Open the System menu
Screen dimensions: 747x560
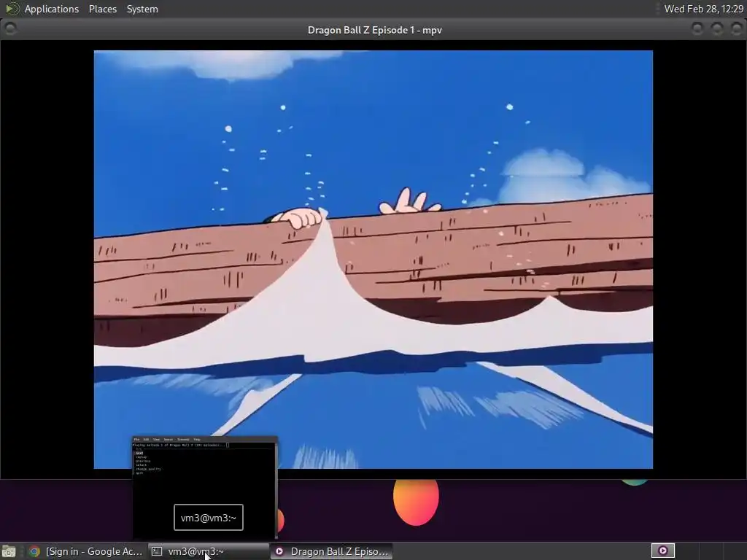pos(142,9)
